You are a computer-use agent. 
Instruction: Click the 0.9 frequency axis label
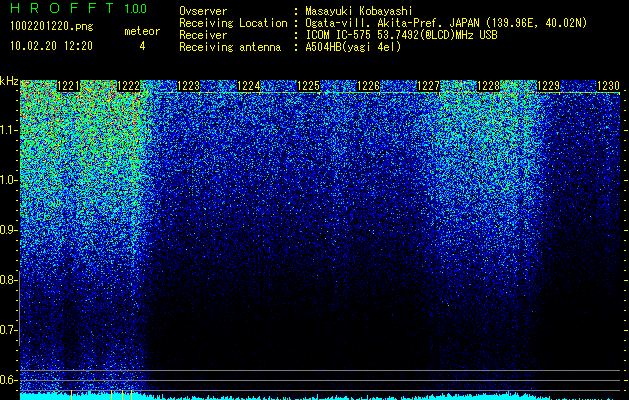pos(9,230)
